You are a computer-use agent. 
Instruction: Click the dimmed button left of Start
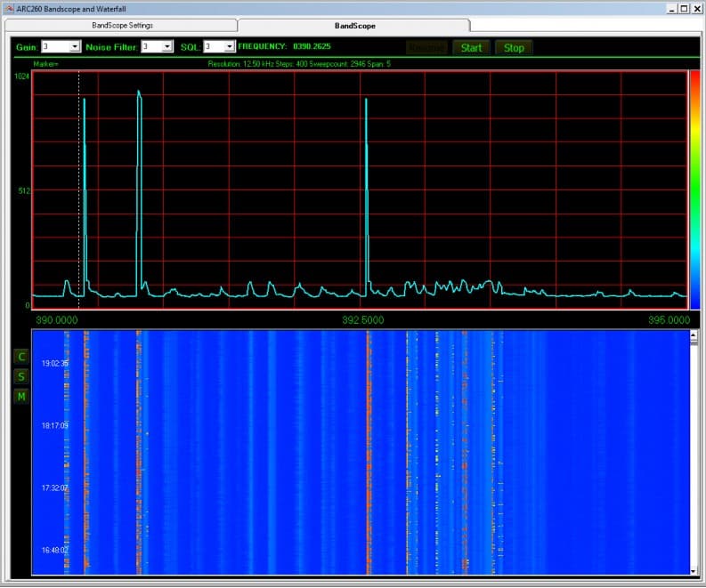point(426,48)
